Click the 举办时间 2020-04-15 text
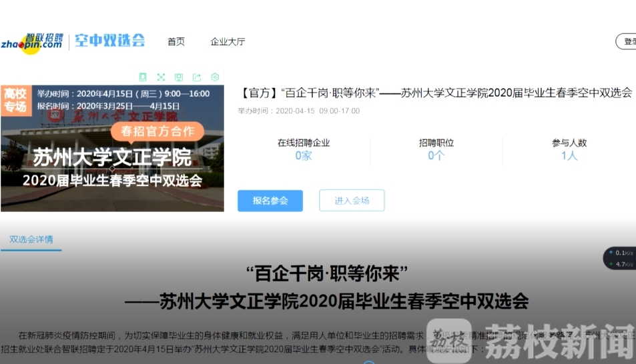This screenshot has height=364, width=636. point(298,111)
